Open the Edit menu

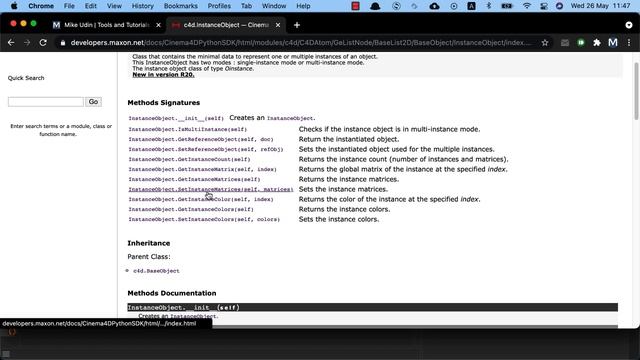[x=91, y=6]
